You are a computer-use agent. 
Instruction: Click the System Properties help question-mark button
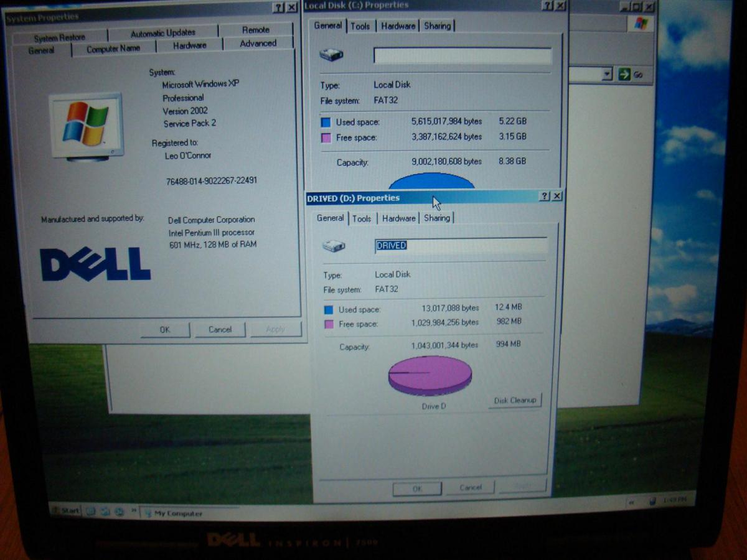click(x=278, y=7)
